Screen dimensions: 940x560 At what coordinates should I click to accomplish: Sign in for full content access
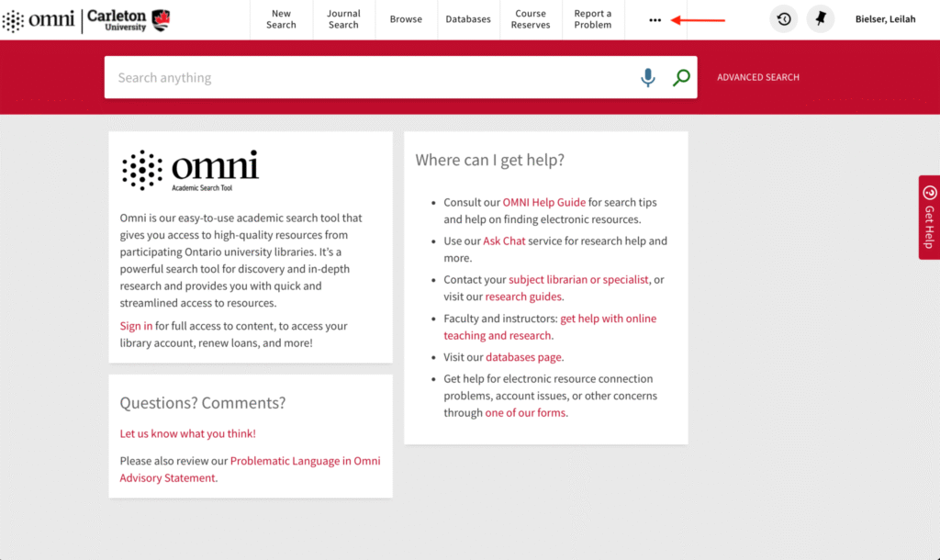tap(136, 326)
